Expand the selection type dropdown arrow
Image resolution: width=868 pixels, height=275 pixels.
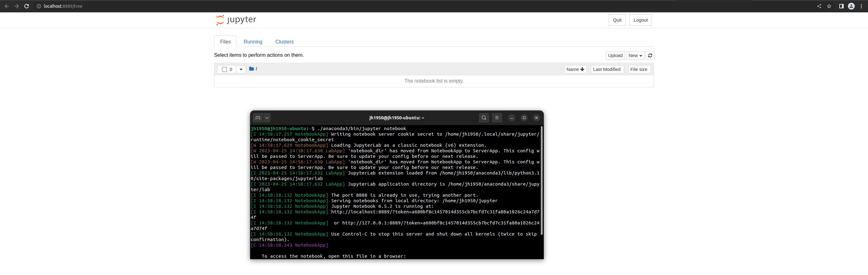[241, 69]
